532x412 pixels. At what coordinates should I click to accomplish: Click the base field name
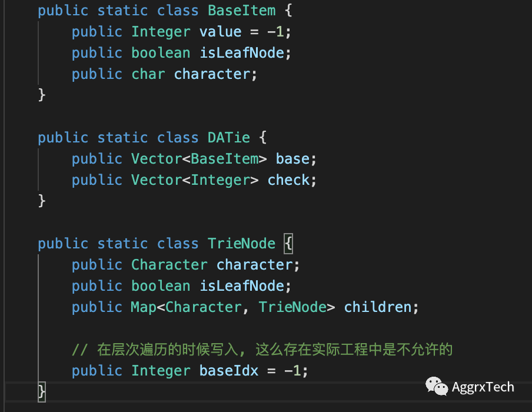pyautogui.click(x=293, y=158)
